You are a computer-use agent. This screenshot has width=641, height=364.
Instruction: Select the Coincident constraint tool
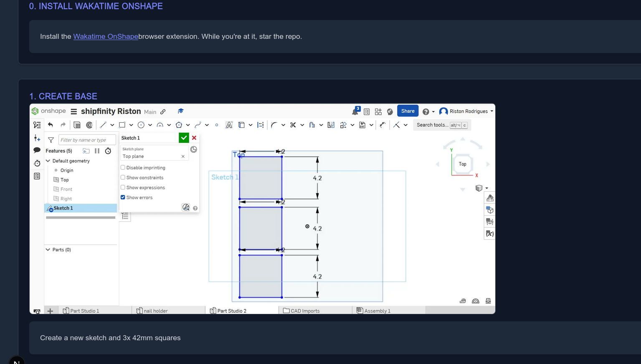(x=396, y=125)
